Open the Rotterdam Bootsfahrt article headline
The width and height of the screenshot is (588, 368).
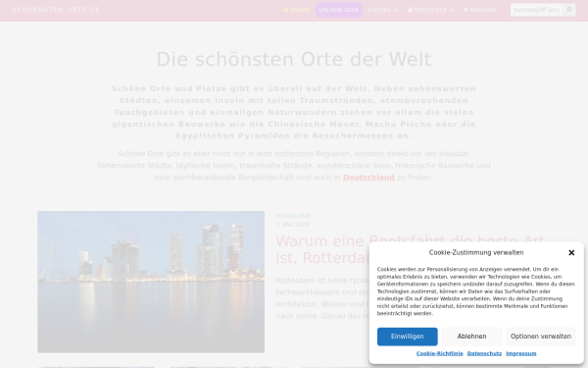[x=410, y=249]
